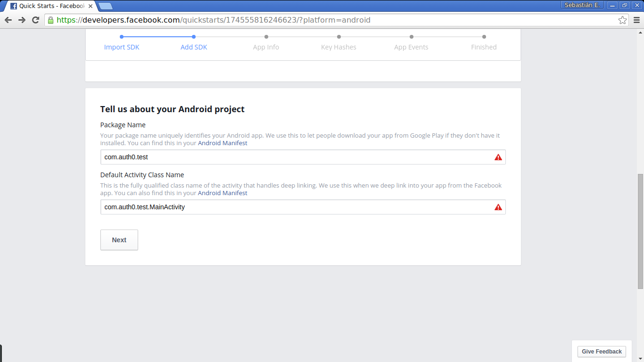Click the 'Tell us about your Android project' heading

coord(173,109)
